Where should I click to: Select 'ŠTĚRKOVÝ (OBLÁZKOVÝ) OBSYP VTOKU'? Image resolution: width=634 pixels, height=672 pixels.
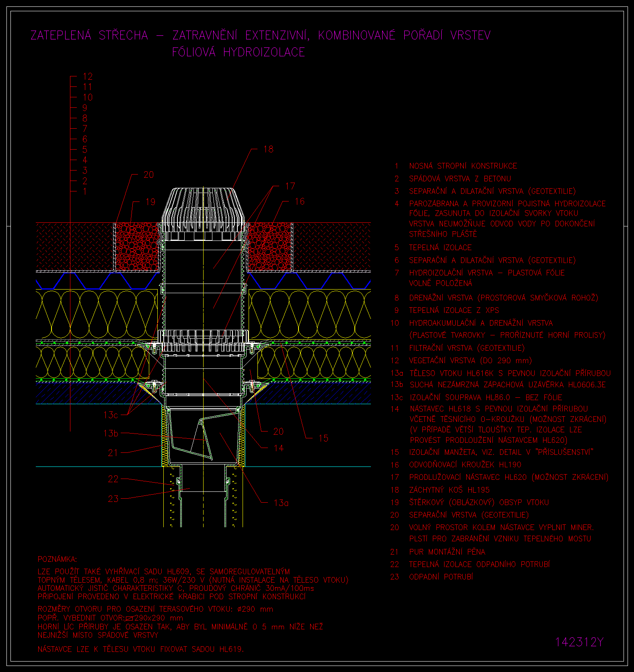pos(479,502)
